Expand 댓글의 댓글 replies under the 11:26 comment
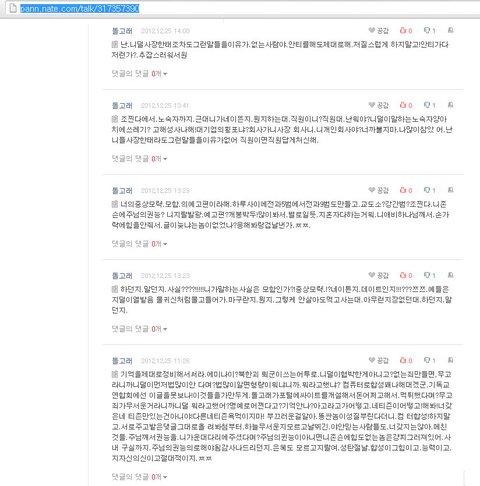This screenshot has width=480, height=486. 139,477
